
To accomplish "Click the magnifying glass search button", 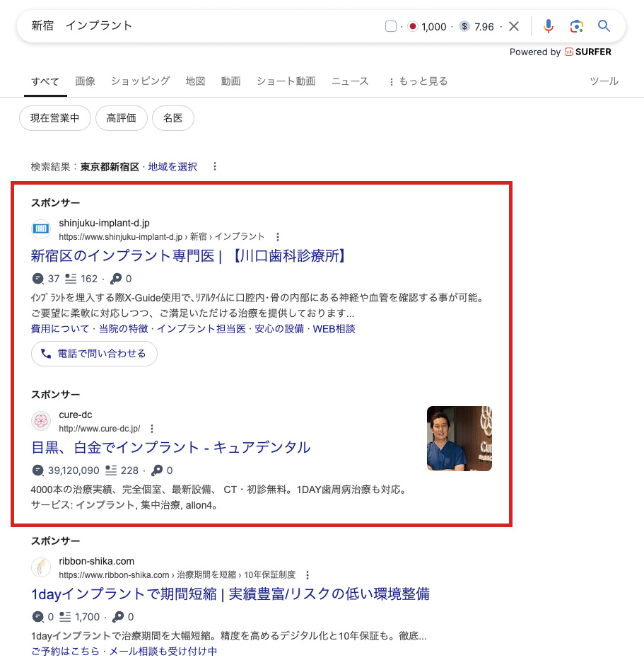I will [x=604, y=26].
